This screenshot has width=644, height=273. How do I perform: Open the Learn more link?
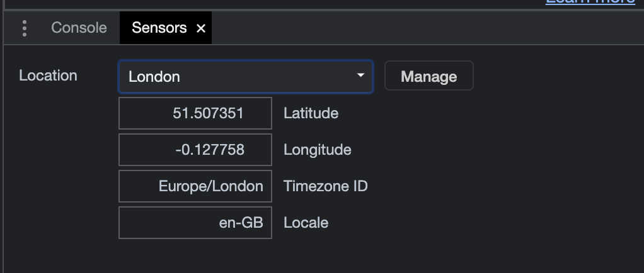(590, 2)
